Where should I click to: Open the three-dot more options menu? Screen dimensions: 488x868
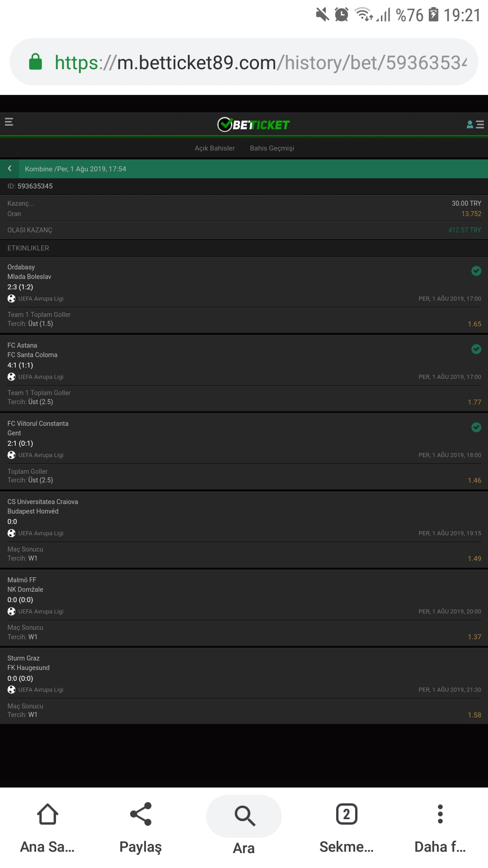440,814
